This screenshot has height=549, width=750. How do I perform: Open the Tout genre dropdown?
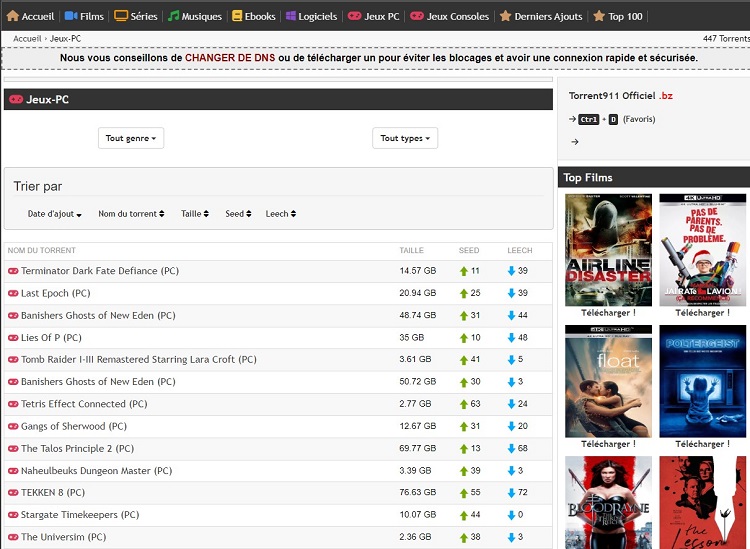[131, 138]
